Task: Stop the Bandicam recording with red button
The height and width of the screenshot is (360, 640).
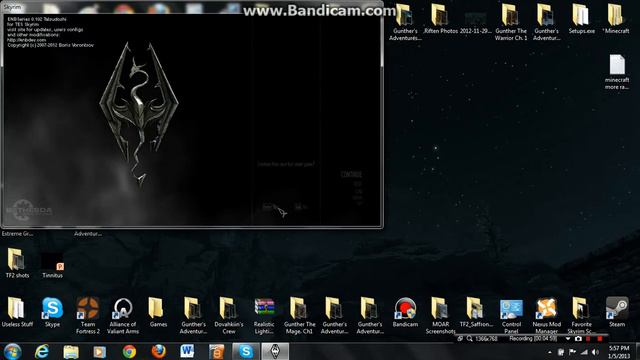Action: click(x=600, y=339)
